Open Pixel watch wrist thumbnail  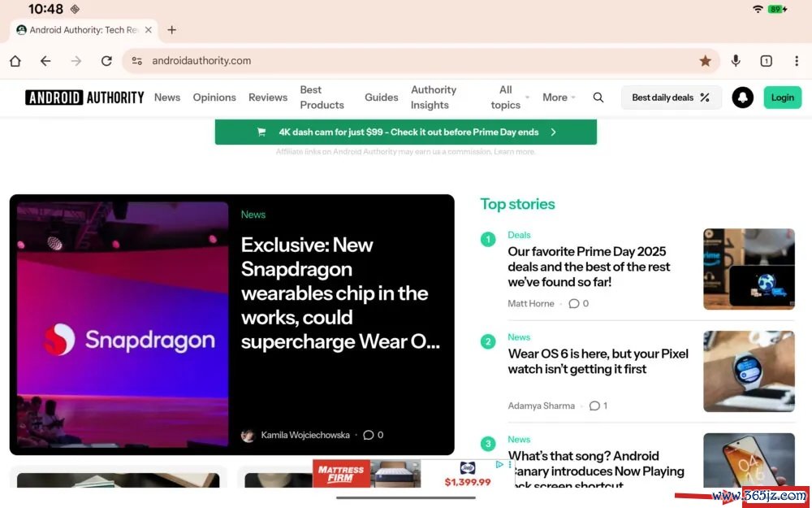749,371
